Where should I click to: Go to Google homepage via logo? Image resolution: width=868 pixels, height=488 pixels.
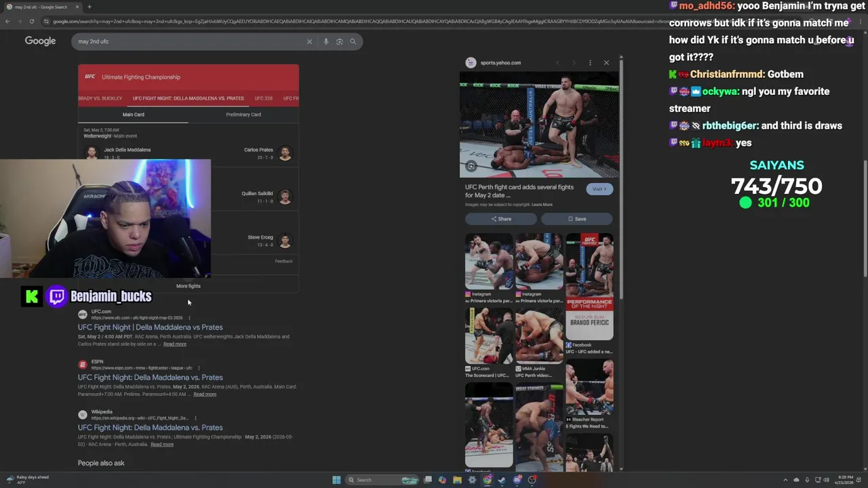[40, 41]
